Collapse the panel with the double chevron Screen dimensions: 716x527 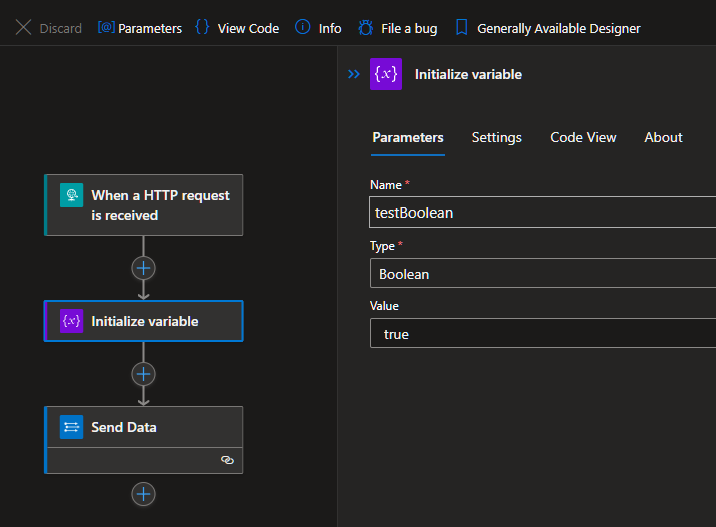tap(353, 74)
